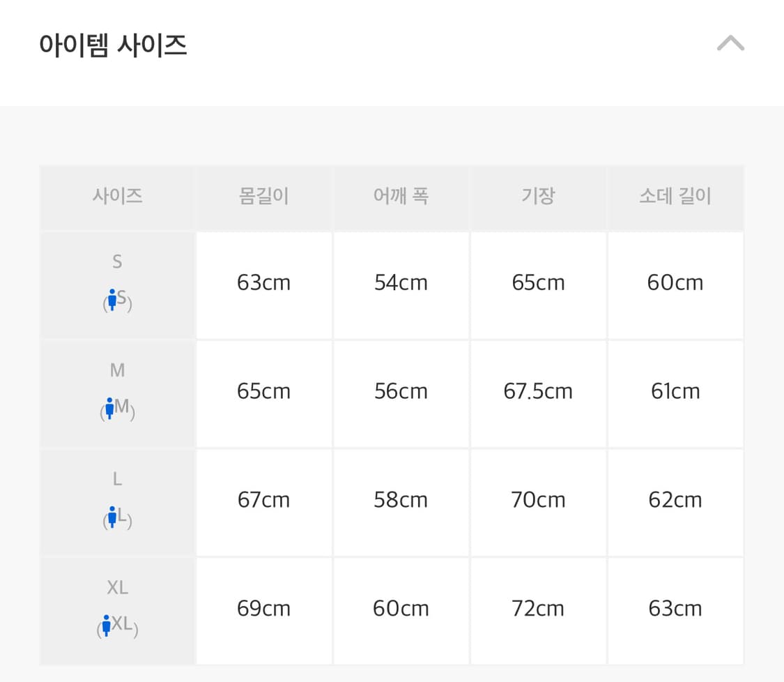Image resolution: width=784 pixels, height=682 pixels.
Task: Click the M size label
Action: [x=118, y=370]
